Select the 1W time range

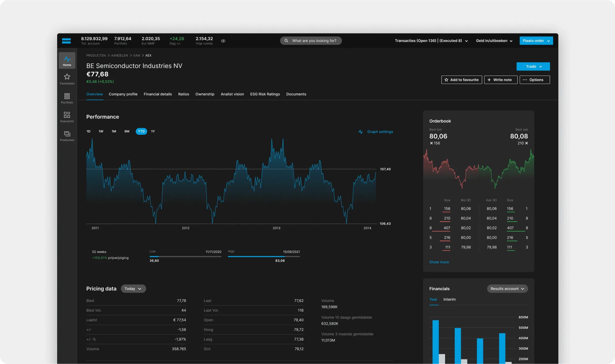click(x=101, y=131)
